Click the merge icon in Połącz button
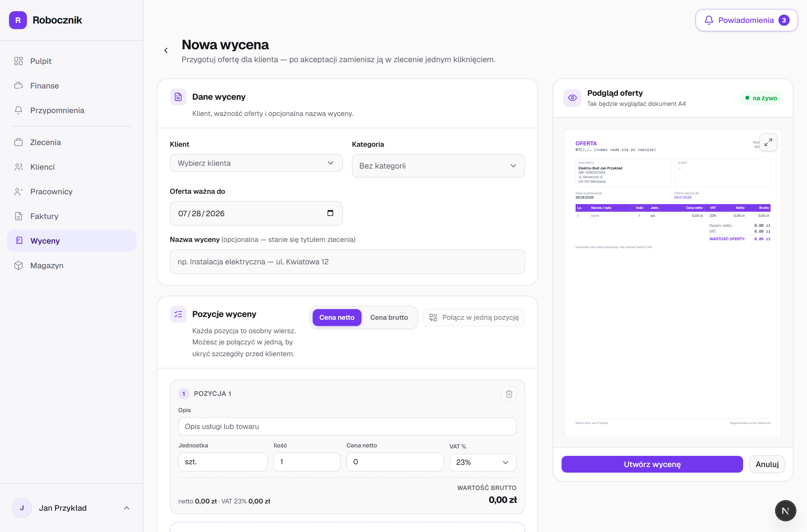The image size is (807, 532). [x=433, y=318]
